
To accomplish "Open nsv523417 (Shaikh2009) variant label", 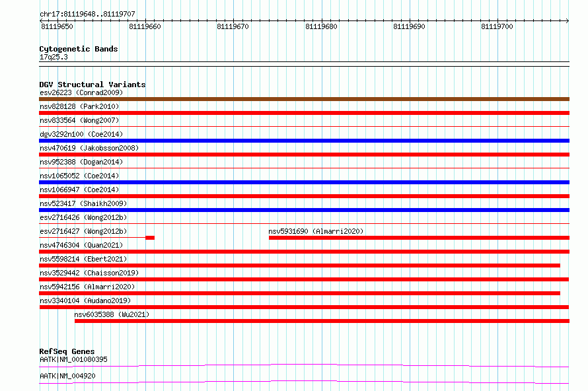I will [83, 203].
